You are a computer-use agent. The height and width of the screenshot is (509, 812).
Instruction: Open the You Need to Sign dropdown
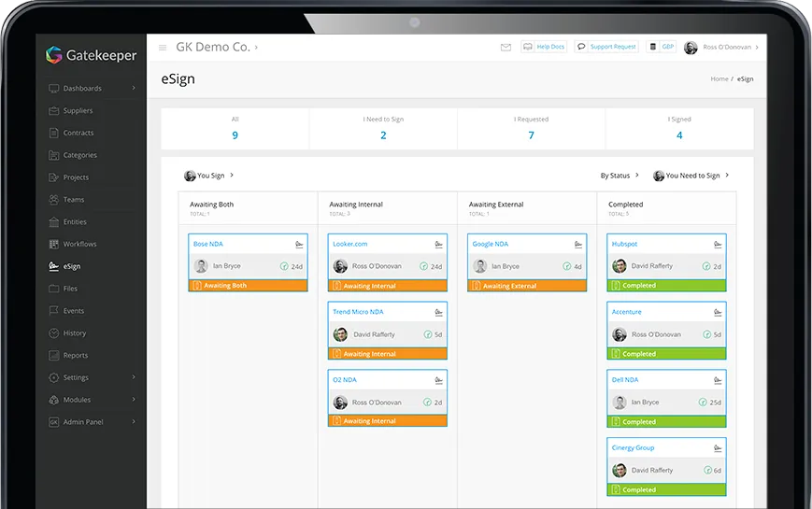(691, 176)
